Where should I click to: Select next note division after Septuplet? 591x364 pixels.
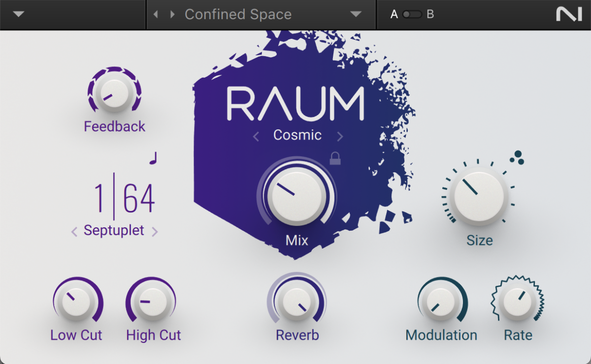click(x=155, y=231)
